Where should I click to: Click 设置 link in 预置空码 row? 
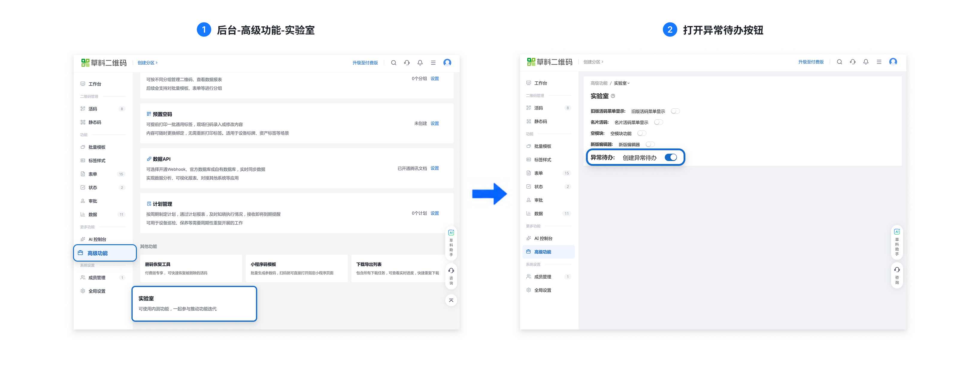(434, 124)
